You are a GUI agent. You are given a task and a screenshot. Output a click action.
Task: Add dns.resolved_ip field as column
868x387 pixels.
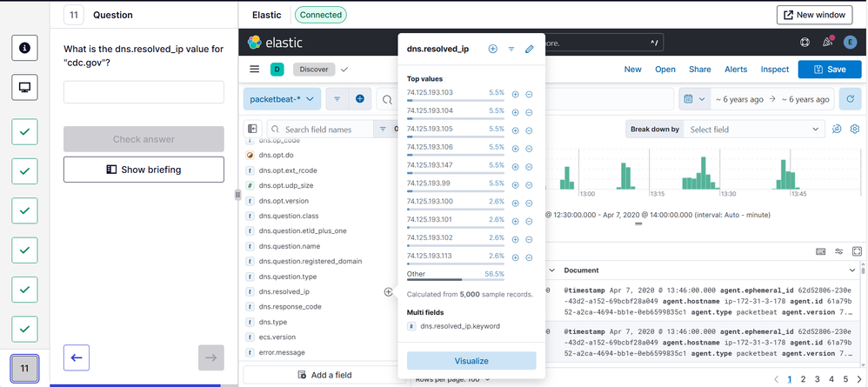pos(388,292)
